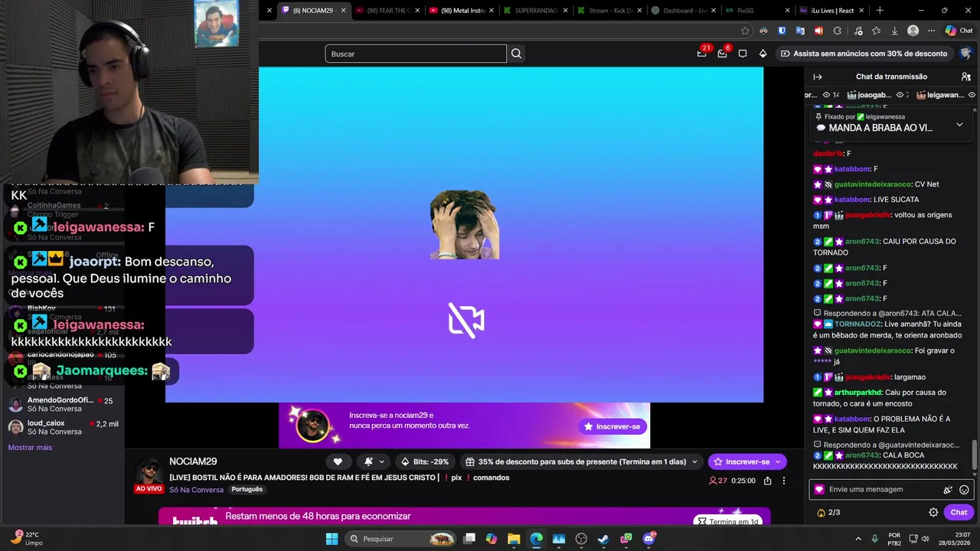Open the browser downloads icon
Screen dimensions: 980x551
(x=894, y=31)
